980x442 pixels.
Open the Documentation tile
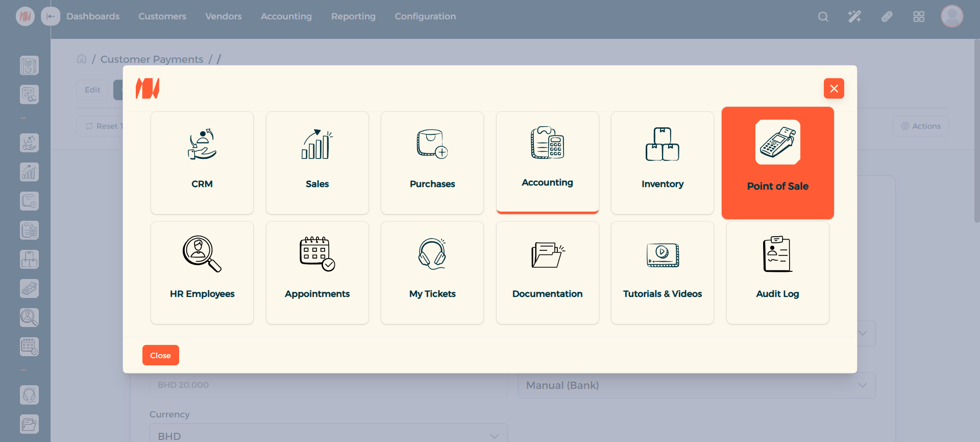(547, 272)
